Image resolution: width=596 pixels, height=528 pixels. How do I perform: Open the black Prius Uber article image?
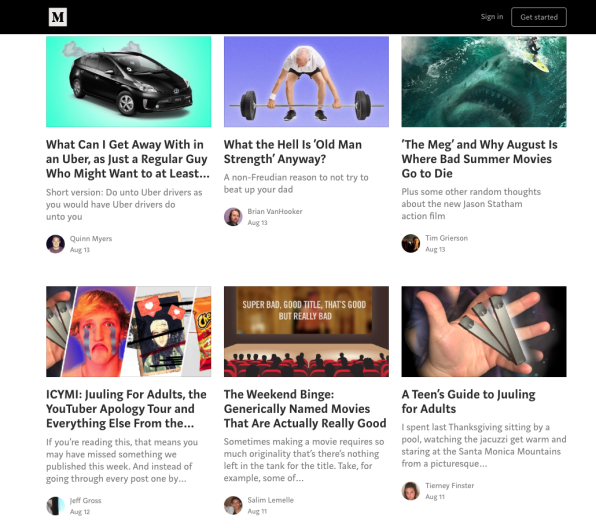128,82
